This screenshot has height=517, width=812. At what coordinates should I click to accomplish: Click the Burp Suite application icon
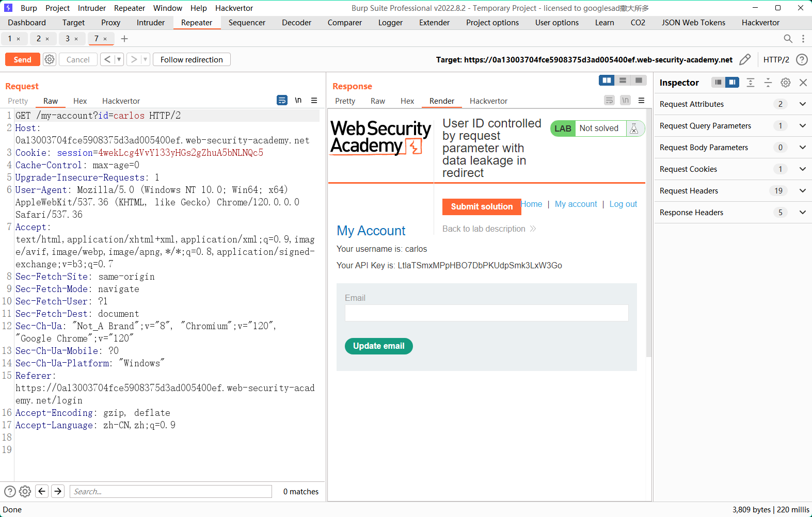(x=8, y=8)
